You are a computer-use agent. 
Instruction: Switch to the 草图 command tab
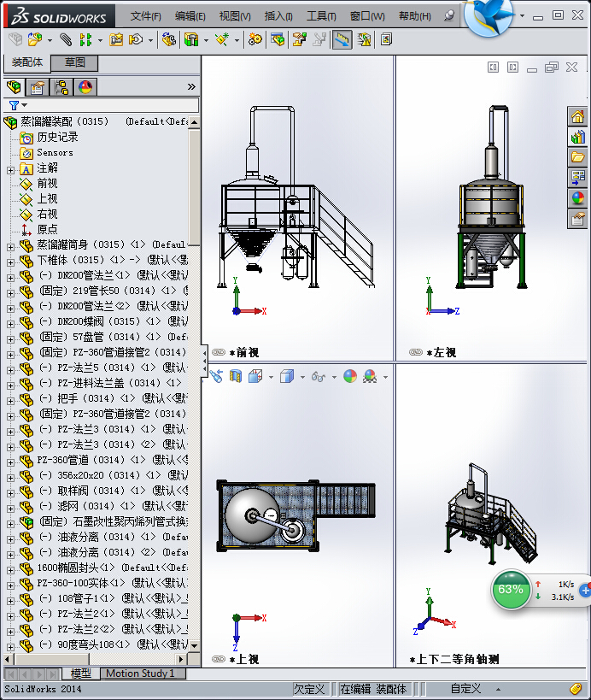click(x=74, y=62)
